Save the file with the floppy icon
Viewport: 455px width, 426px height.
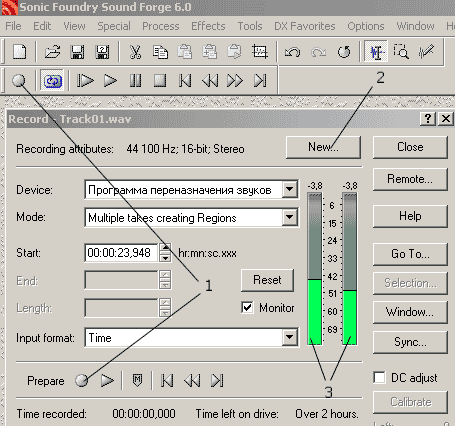77,52
